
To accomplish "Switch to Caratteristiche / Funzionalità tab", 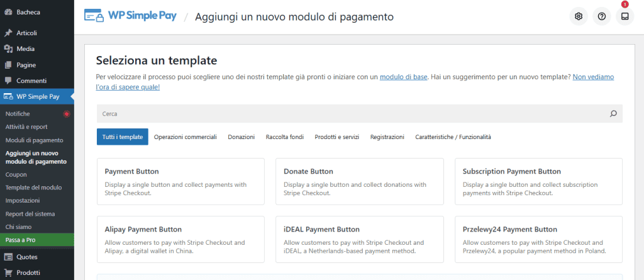I will pyautogui.click(x=453, y=137).
